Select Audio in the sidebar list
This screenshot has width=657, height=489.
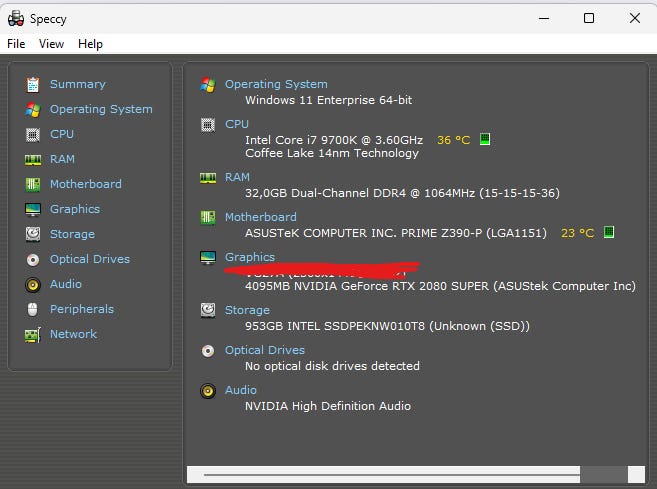65,284
